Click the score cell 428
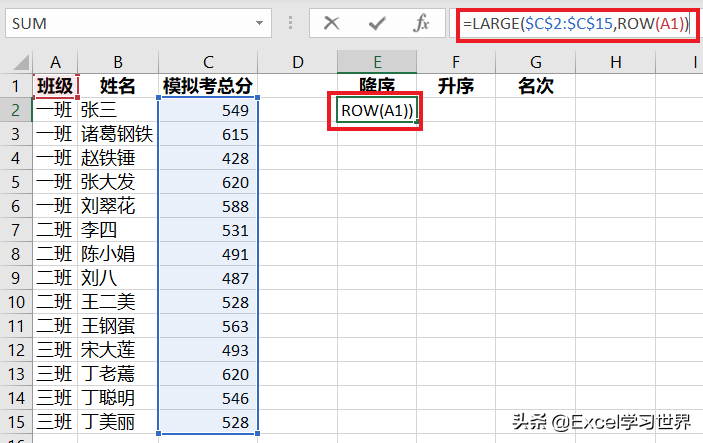Viewport: 703px width, 443px height. click(208, 158)
